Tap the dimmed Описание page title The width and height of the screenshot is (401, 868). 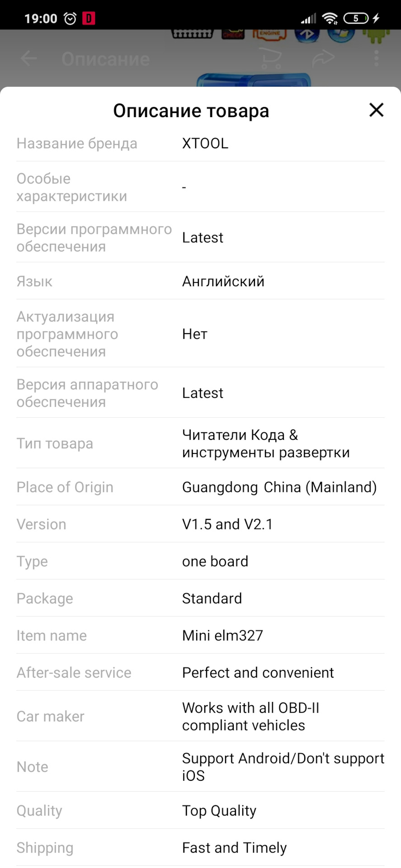105,59
